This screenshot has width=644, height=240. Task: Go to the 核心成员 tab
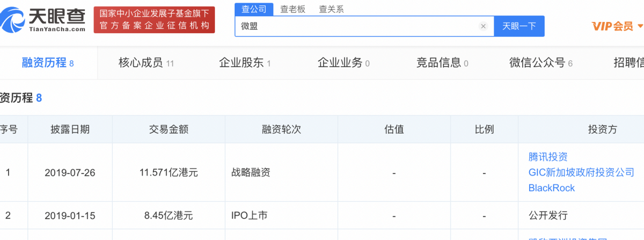146,63
